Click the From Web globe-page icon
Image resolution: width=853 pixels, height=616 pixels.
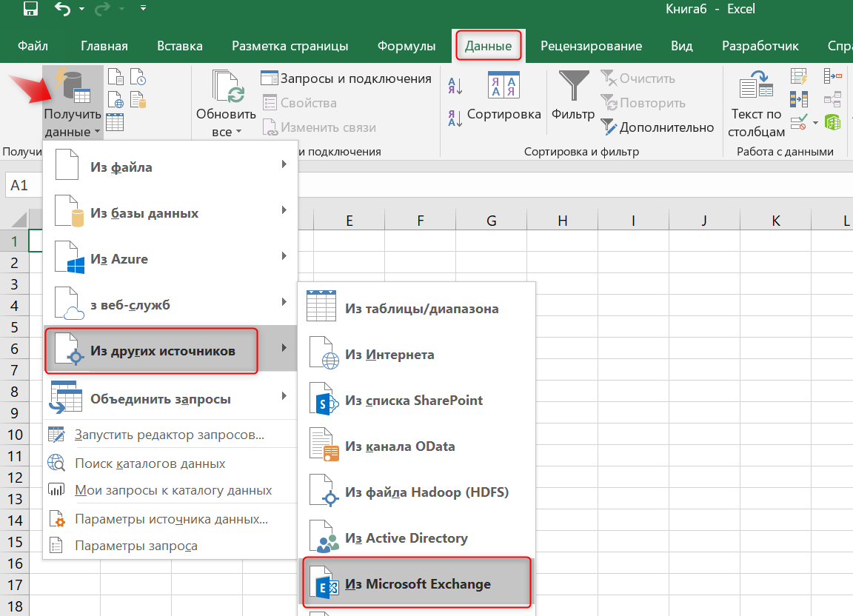(116, 100)
